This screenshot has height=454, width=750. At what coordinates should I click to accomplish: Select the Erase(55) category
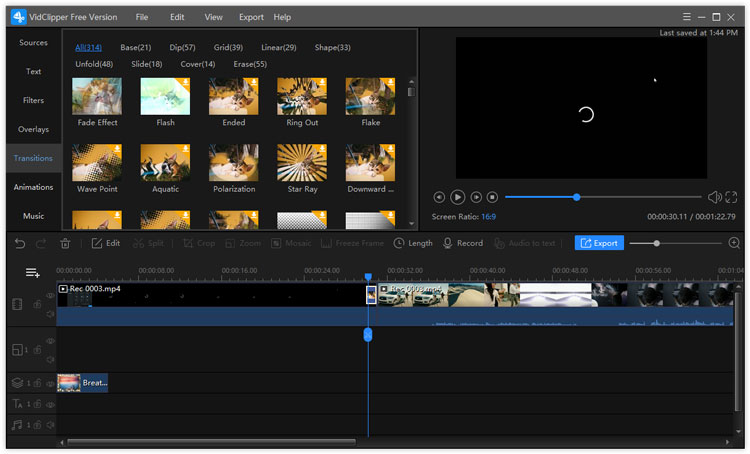point(250,64)
